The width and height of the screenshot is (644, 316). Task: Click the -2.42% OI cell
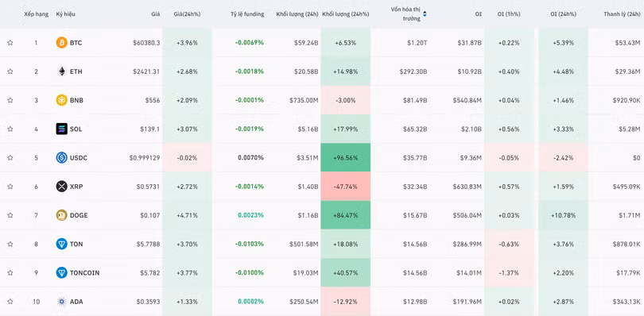pyautogui.click(x=563, y=157)
